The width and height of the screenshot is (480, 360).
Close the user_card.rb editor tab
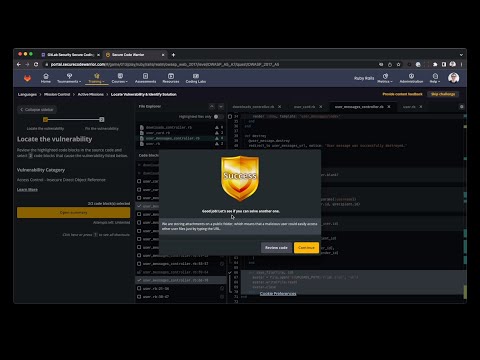[320, 107]
